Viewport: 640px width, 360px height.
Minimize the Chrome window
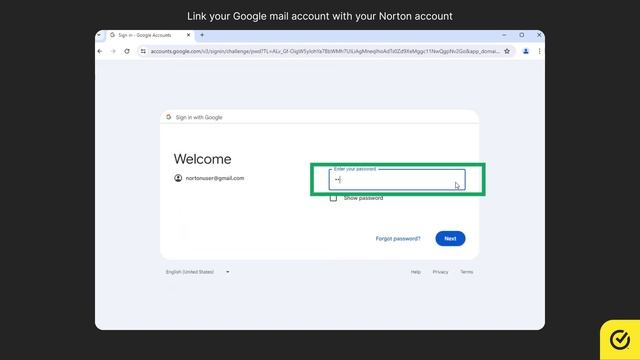pyautogui.click(x=504, y=35)
